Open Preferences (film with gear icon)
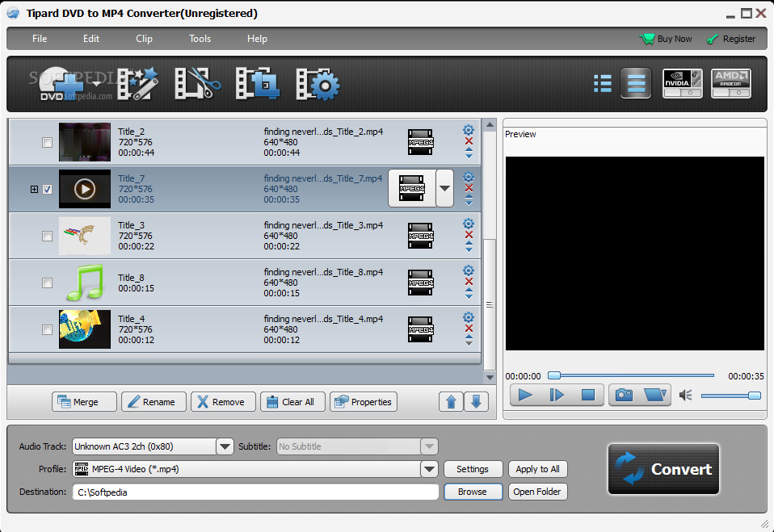This screenshot has height=532, width=774. tap(318, 84)
